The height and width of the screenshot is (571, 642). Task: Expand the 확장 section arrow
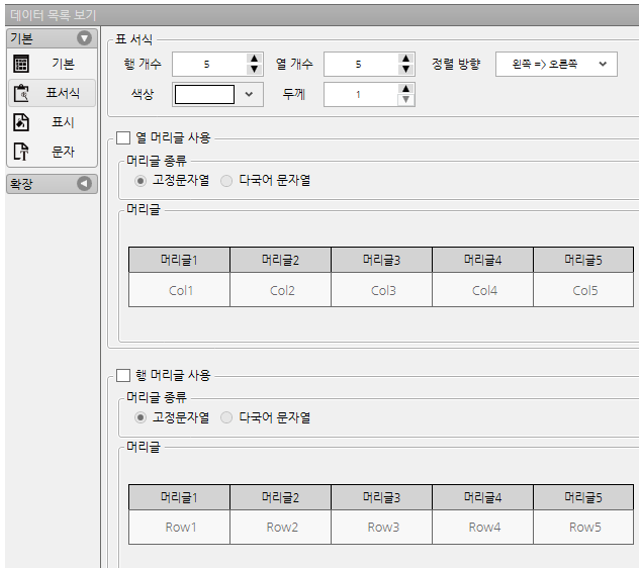click(x=84, y=183)
